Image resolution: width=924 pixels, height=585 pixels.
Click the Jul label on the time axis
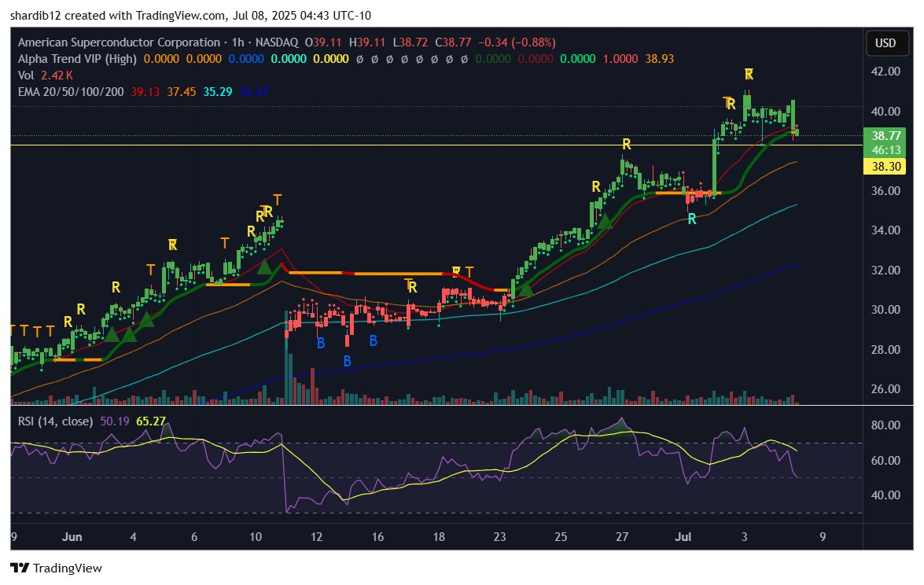click(x=683, y=537)
